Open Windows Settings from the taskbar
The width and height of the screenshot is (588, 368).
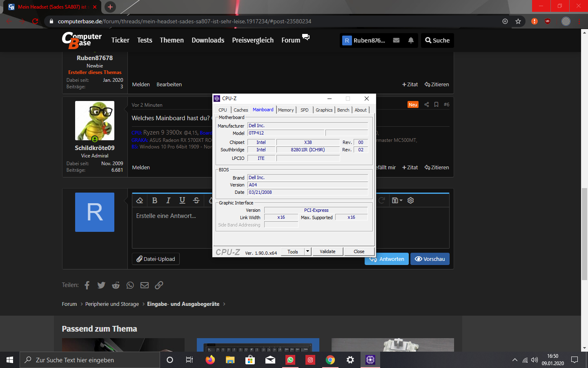[350, 360]
